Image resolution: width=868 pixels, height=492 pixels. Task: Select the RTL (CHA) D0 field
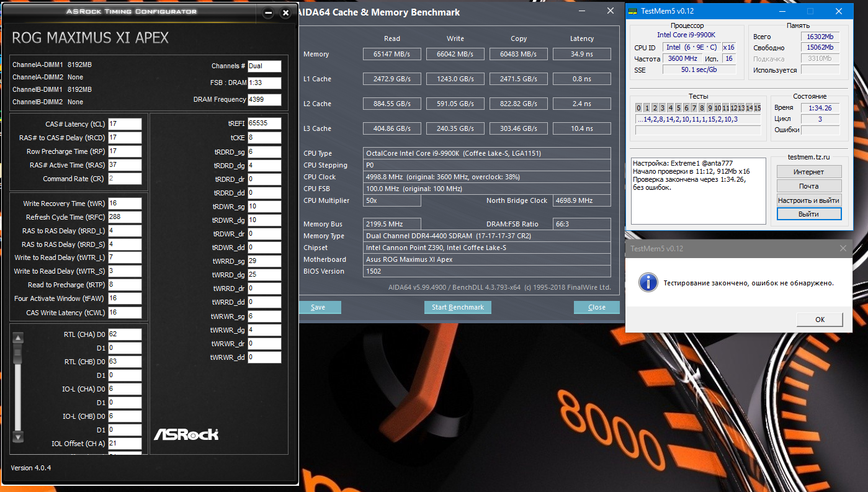click(125, 334)
